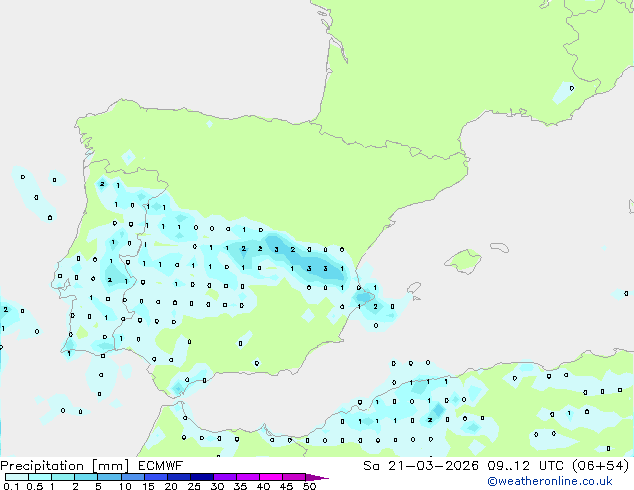
Task: Click the legend label 20
Action: point(171,486)
